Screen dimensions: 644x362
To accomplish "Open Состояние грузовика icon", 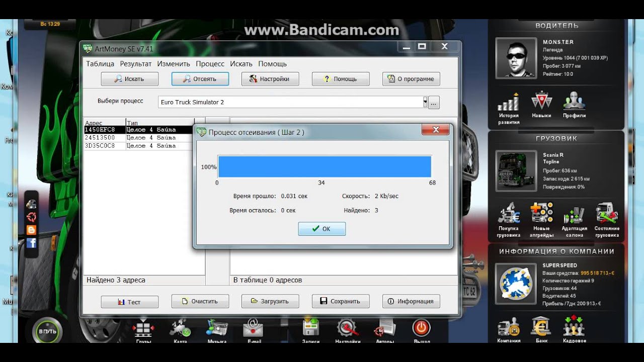I will (x=607, y=213).
